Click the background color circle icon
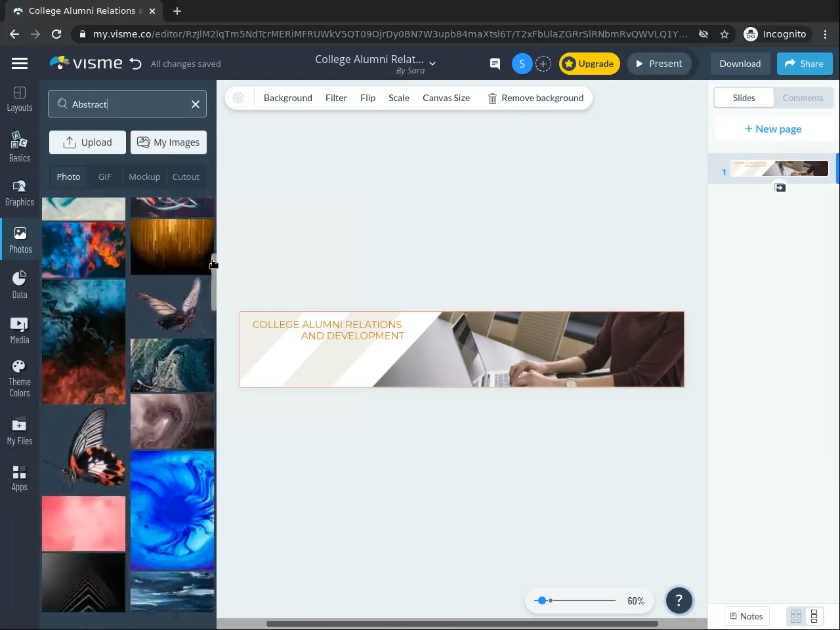 click(238, 98)
